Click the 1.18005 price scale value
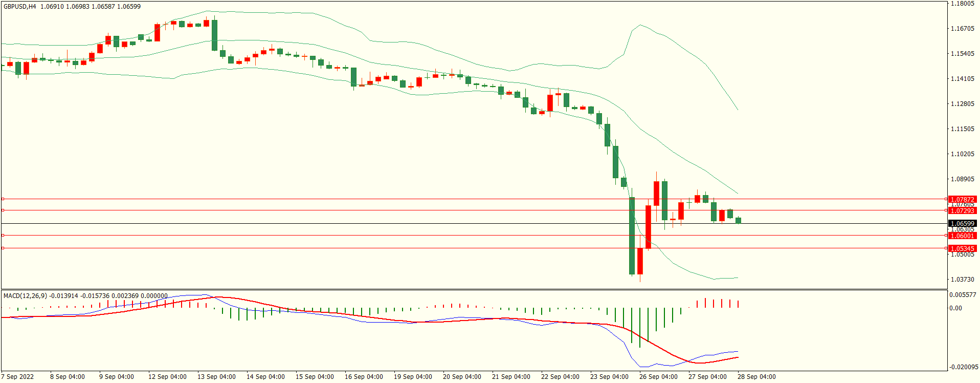This screenshot has width=980, height=383. point(962,4)
